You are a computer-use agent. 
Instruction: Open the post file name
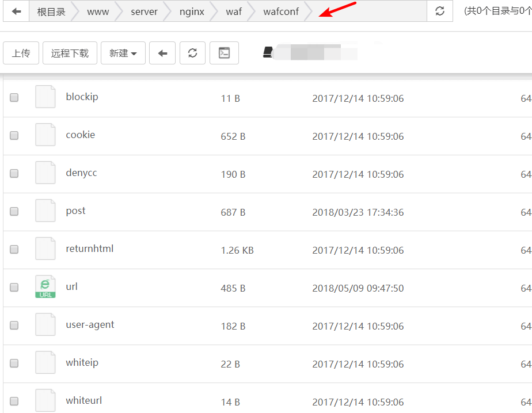pyautogui.click(x=75, y=211)
